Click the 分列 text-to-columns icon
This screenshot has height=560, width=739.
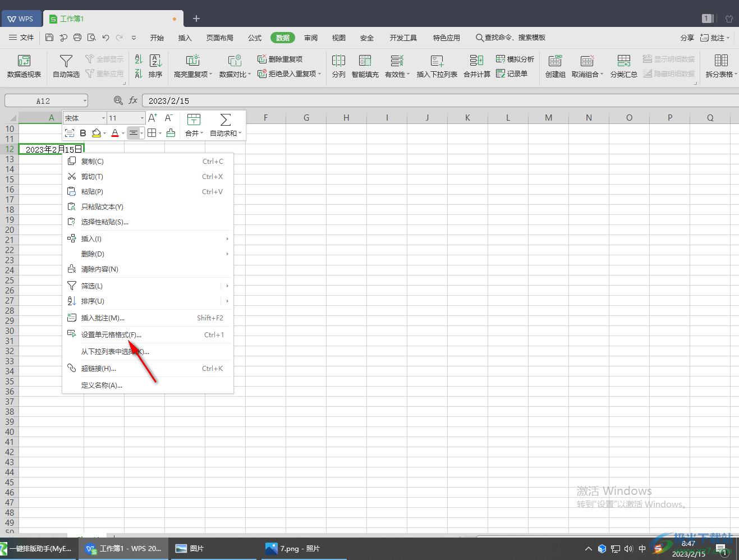339,66
